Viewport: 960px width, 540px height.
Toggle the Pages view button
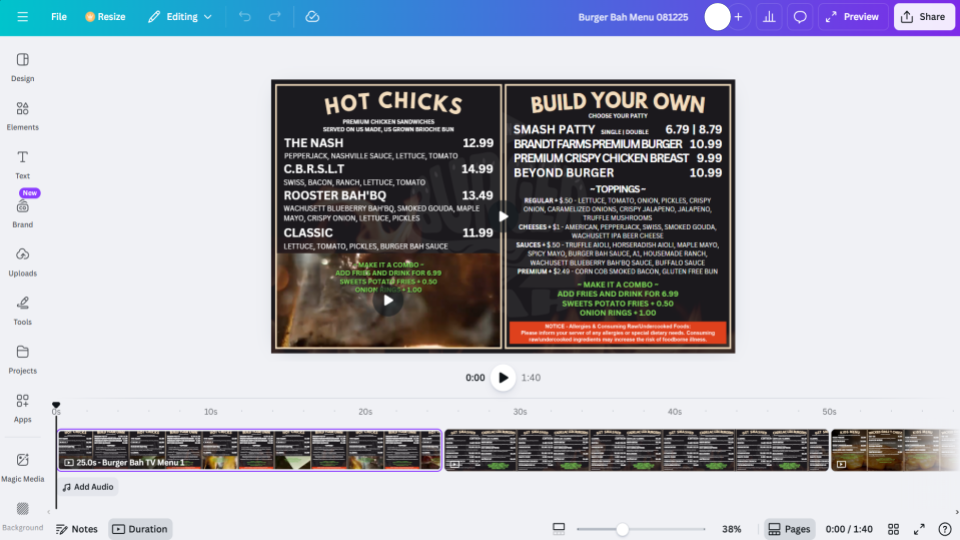click(789, 529)
